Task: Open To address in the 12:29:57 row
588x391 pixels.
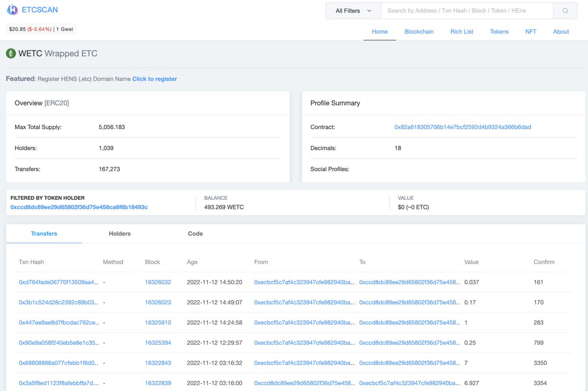Action: point(410,342)
